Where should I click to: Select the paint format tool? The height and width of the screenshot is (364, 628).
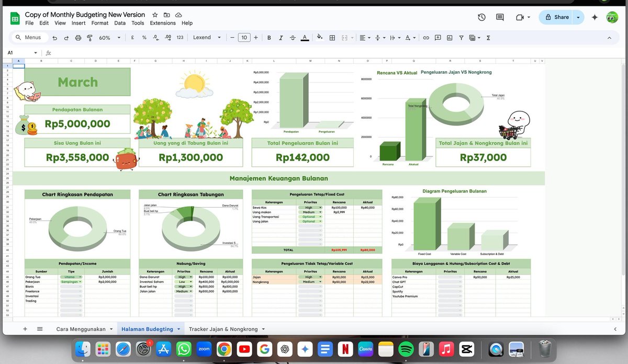pos(89,38)
